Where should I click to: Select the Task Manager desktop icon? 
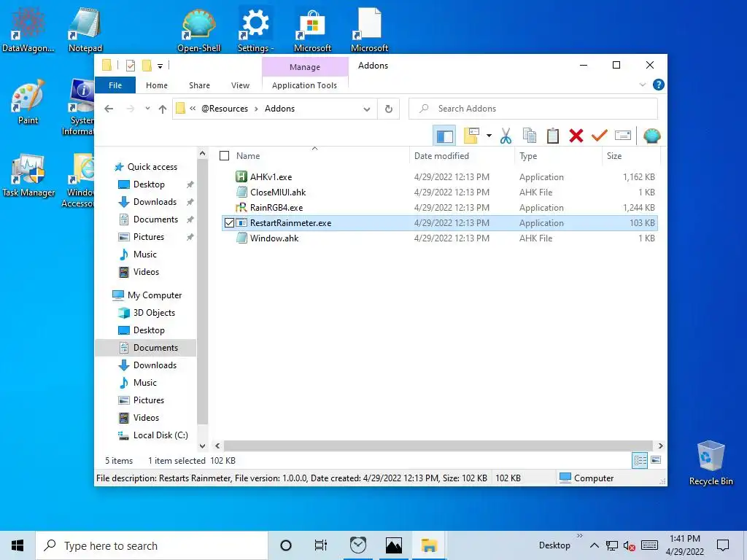coord(28,175)
